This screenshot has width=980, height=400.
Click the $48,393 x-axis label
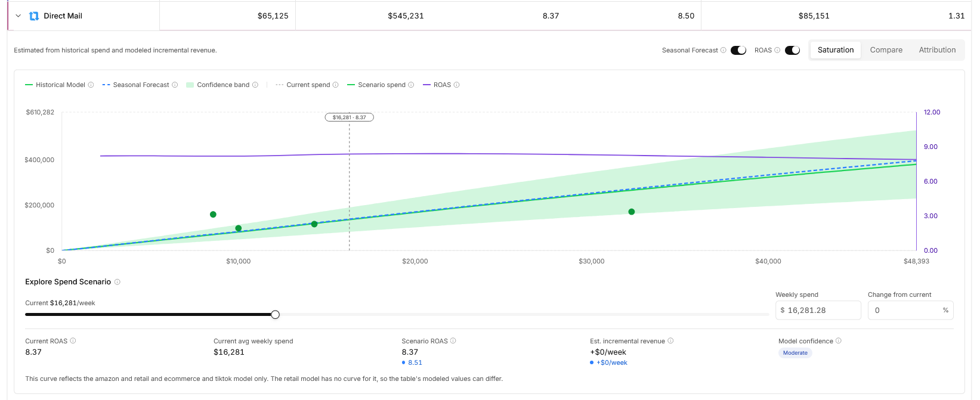click(x=916, y=261)
